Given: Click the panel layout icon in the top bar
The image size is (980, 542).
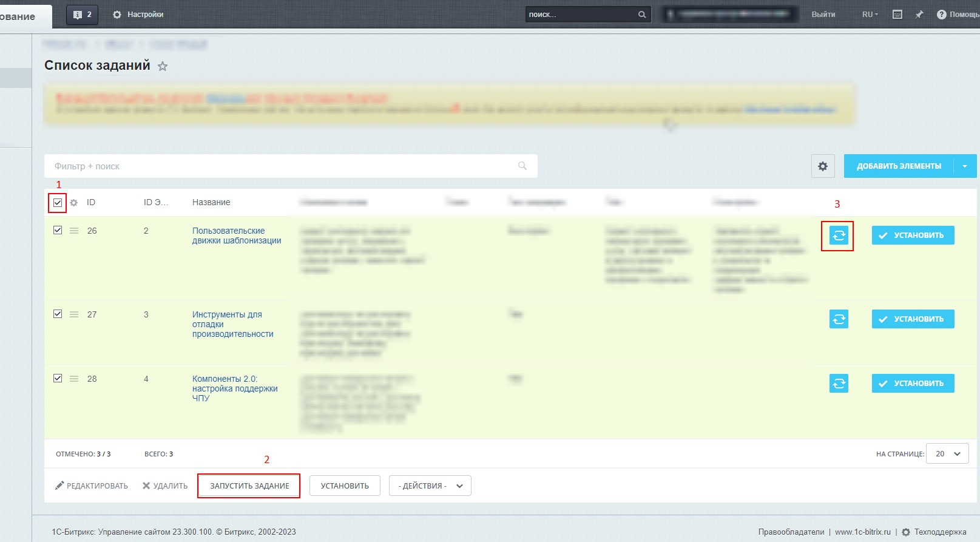Looking at the screenshot, I should click(897, 15).
